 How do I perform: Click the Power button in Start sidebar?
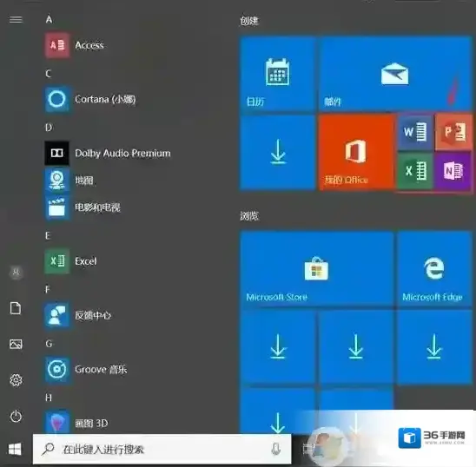pyautogui.click(x=16, y=416)
